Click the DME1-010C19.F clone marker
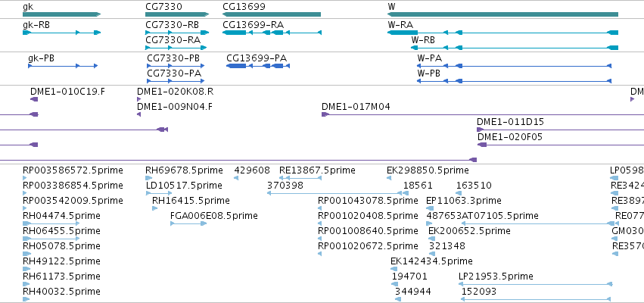This screenshot has height=303, width=644. [x=34, y=99]
